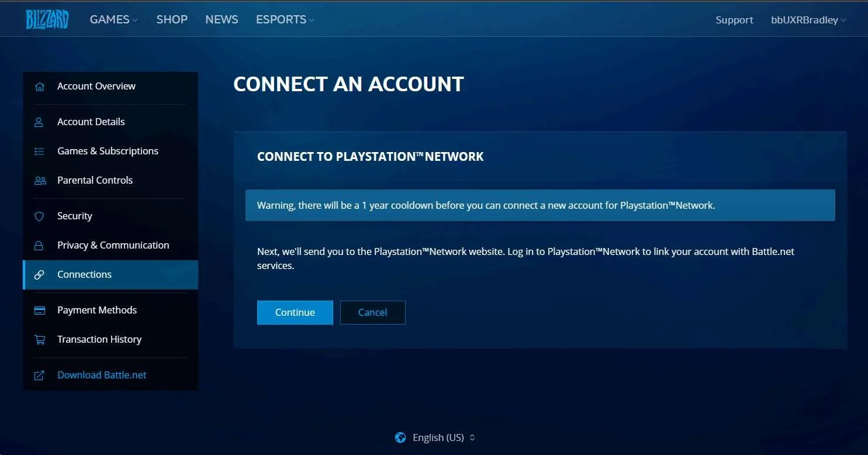Open the Esports menu in top navigation
Image resolution: width=868 pixels, height=455 pixels.
pyautogui.click(x=285, y=19)
